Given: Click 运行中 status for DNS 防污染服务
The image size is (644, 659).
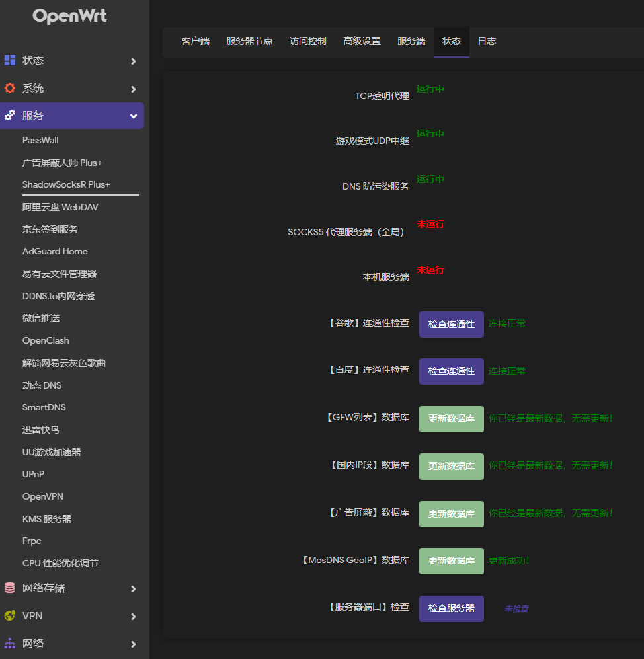Looking at the screenshot, I should click(430, 179).
